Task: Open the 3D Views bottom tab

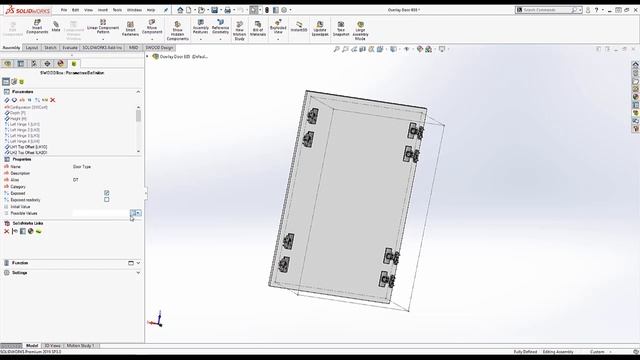Action: pos(52,346)
